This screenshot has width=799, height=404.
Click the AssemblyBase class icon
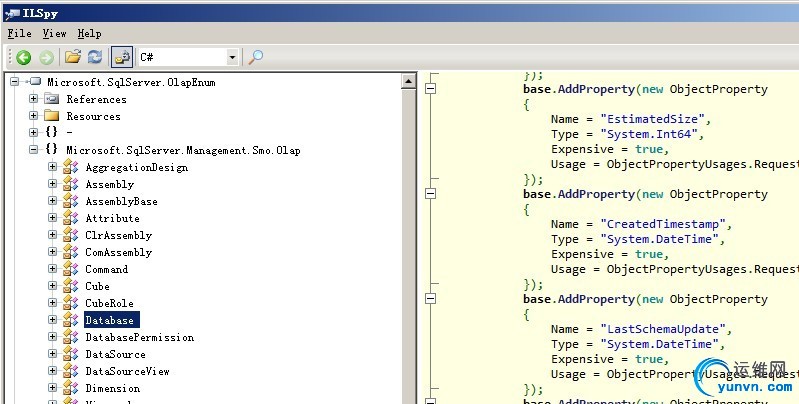(x=71, y=201)
